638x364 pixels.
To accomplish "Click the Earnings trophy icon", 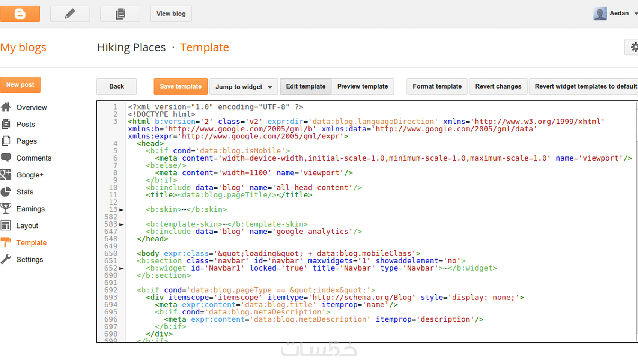I will [6, 209].
